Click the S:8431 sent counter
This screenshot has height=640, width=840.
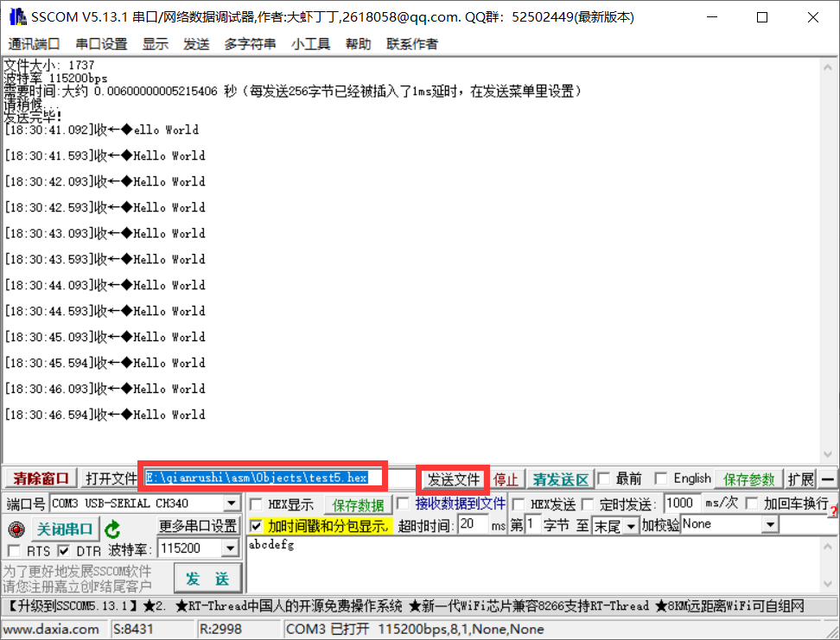[133, 630]
